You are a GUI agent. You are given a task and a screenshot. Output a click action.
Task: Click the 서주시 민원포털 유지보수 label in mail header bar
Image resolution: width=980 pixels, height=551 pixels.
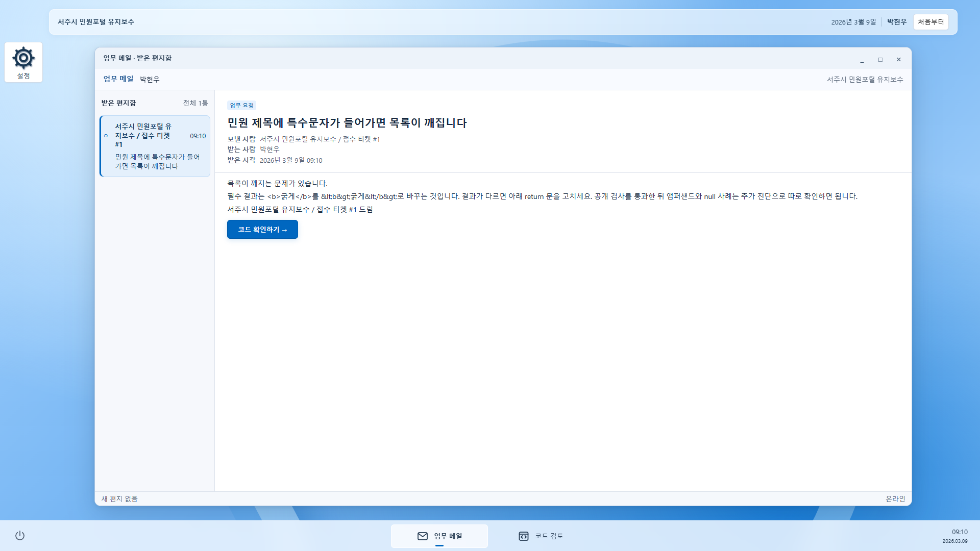coord(865,80)
